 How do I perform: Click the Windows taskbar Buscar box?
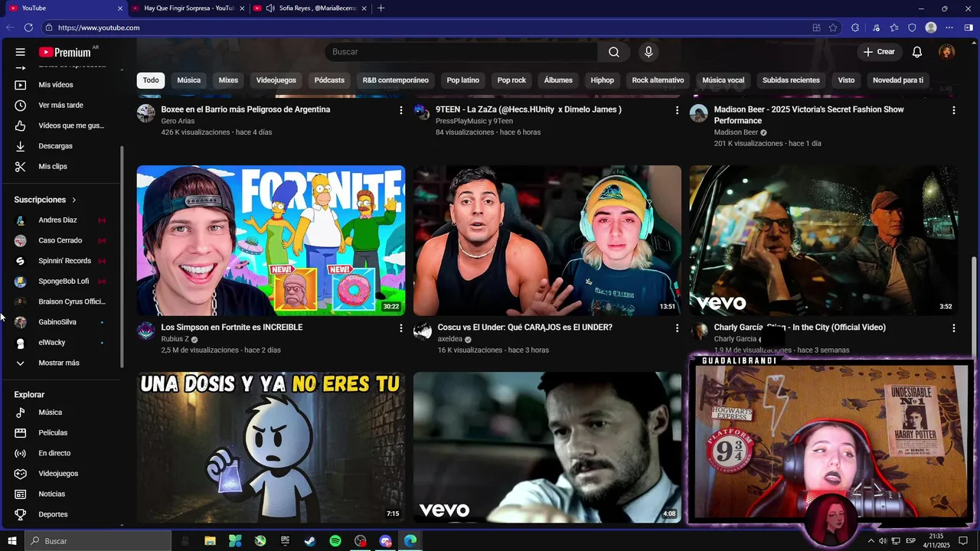[x=98, y=541]
